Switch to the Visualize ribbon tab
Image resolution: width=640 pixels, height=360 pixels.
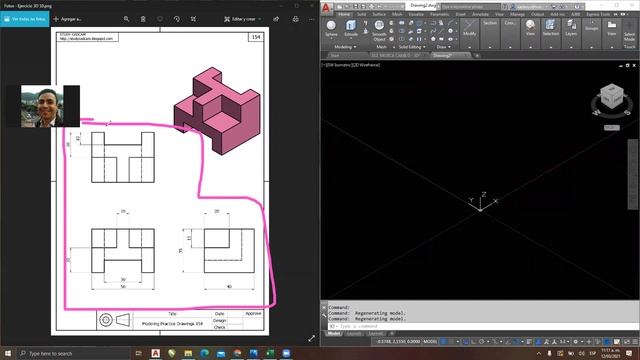pos(416,14)
